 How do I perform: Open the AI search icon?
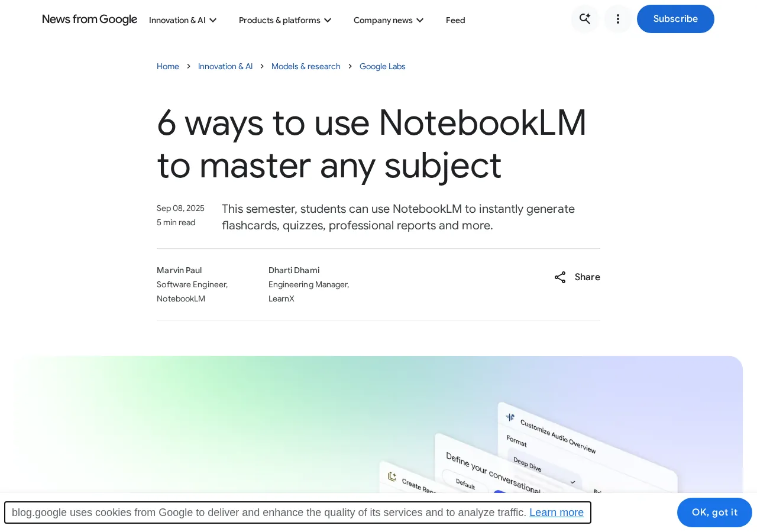585,19
